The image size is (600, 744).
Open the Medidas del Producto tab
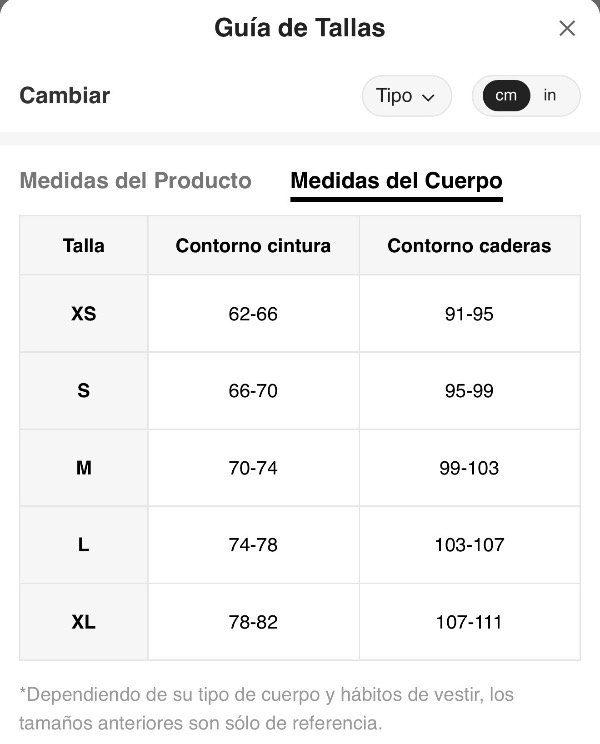136,181
